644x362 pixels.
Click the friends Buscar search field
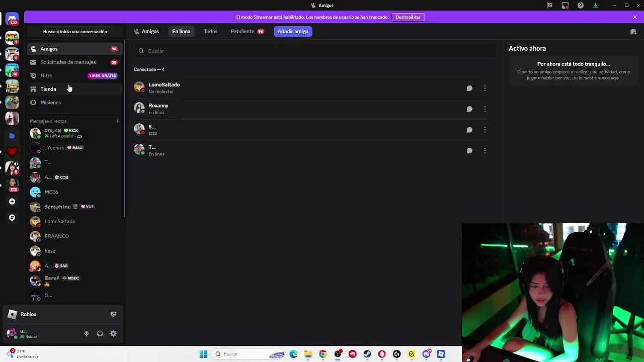coord(315,51)
